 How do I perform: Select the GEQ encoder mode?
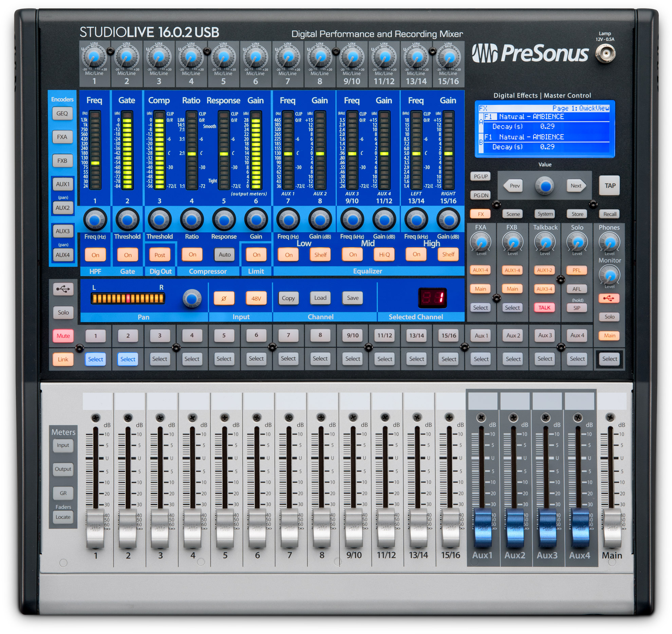point(62,114)
